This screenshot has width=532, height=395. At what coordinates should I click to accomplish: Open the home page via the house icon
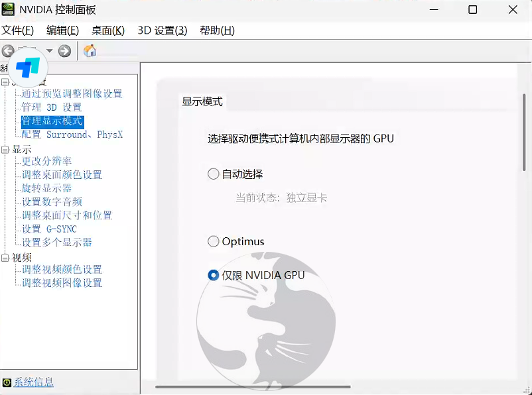90,51
